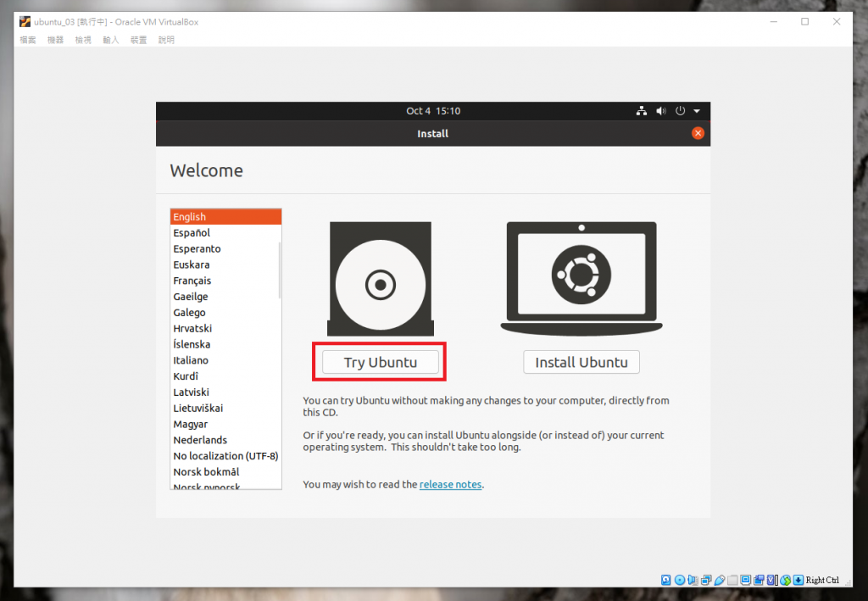Open the release notes link
The image size is (868, 601).
tap(451, 484)
